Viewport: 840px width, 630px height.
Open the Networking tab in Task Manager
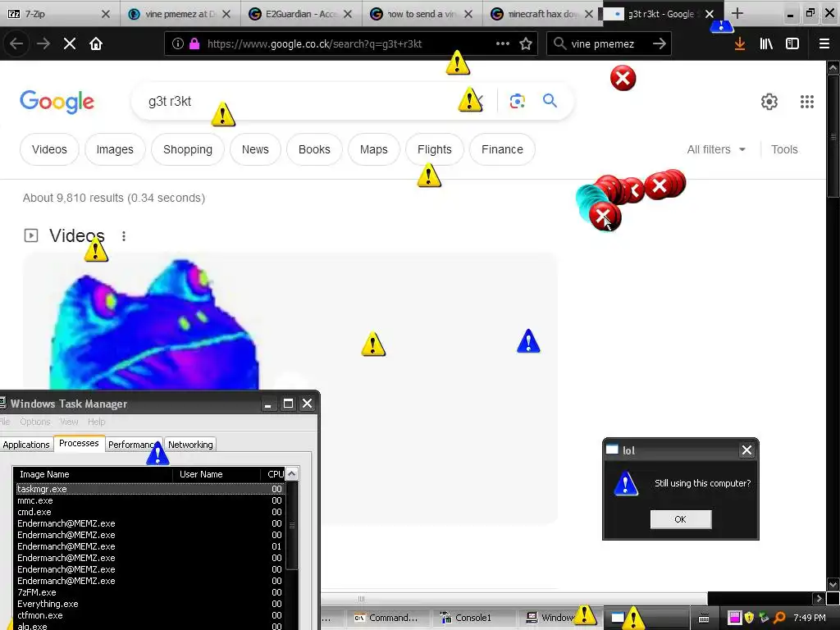pyautogui.click(x=190, y=445)
